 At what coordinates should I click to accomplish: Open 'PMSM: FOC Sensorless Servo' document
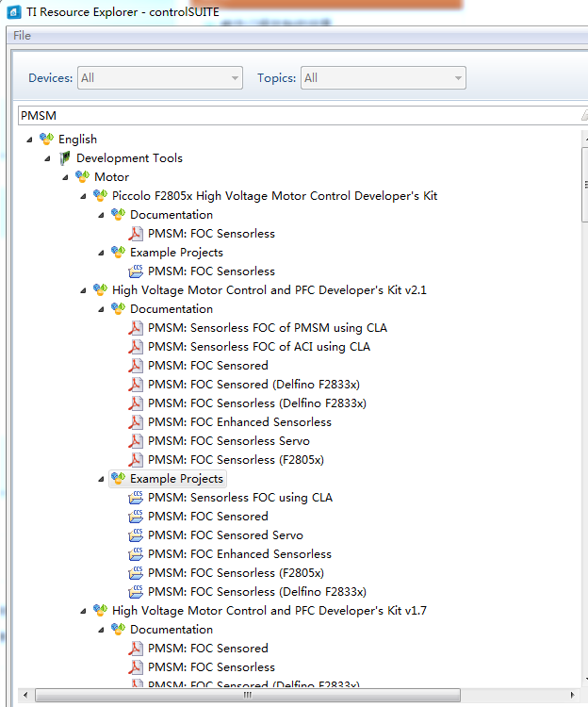pyautogui.click(x=229, y=441)
